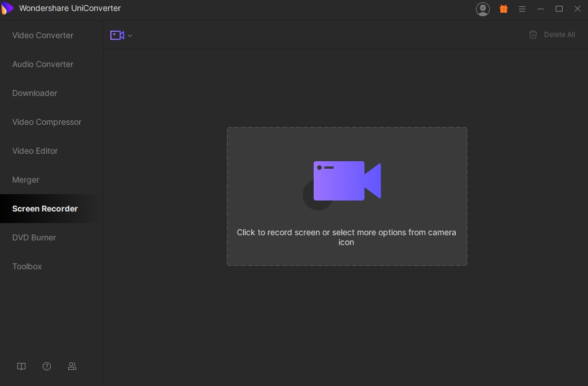Click the Delete All button

pos(552,35)
